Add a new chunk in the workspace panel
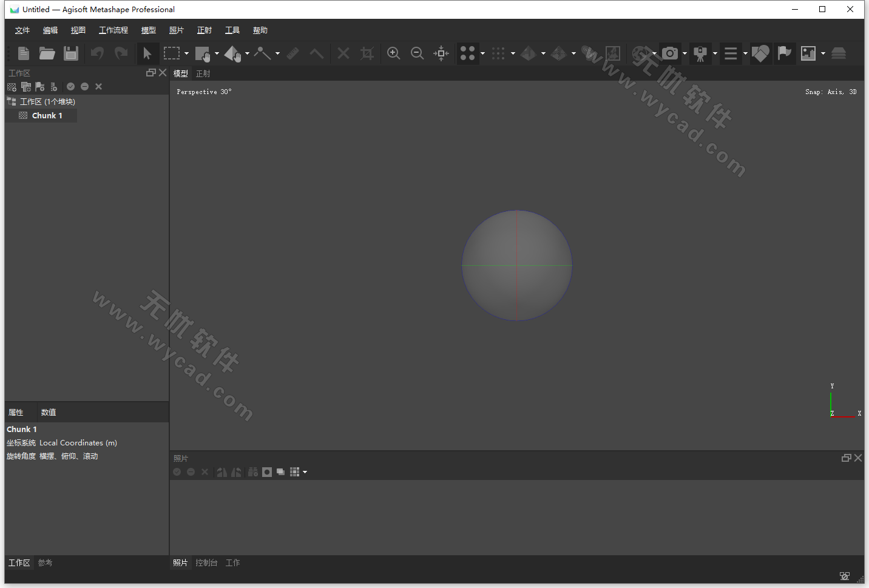 tap(12, 87)
